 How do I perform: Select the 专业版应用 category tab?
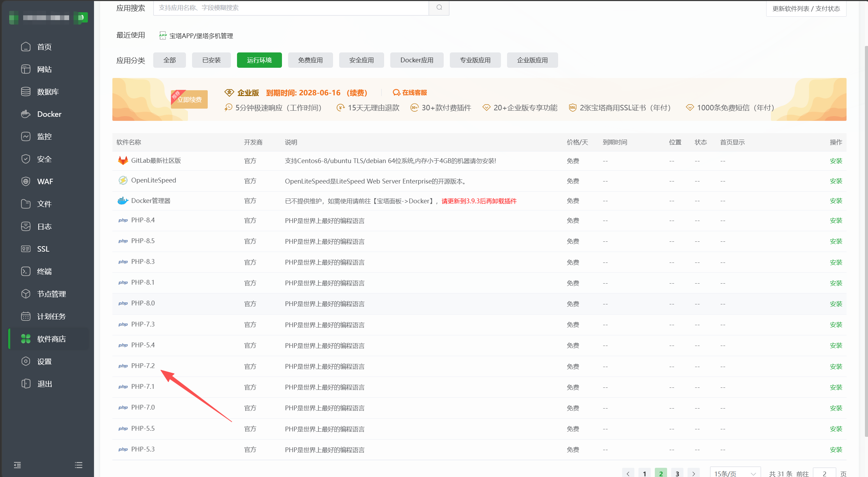(x=475, y=60)
